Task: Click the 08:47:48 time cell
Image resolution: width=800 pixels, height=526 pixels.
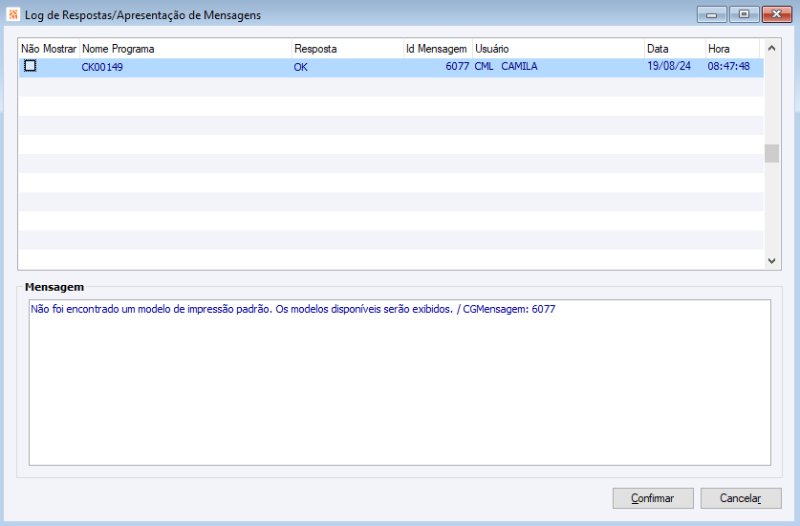Action: coord(732,67)
